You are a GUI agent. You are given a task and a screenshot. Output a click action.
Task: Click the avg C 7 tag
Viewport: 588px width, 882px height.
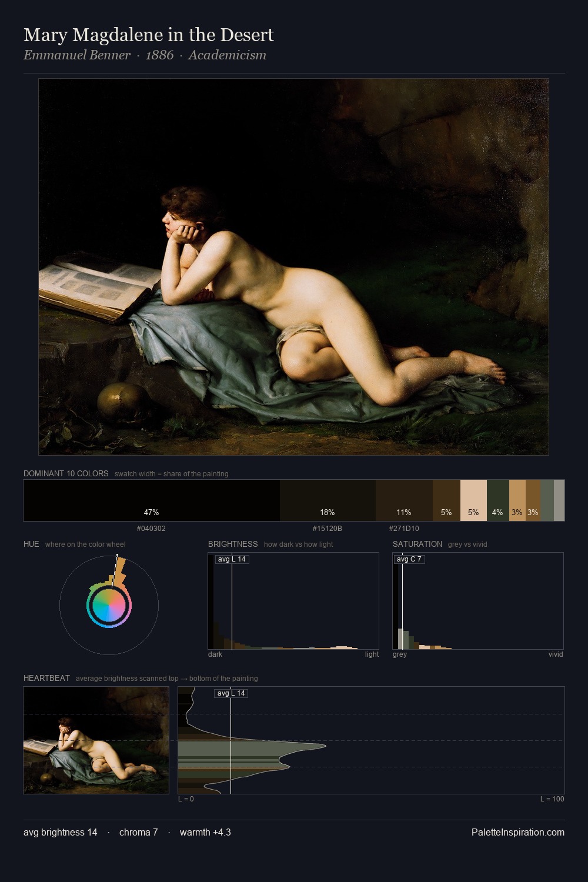click(409, 559)
